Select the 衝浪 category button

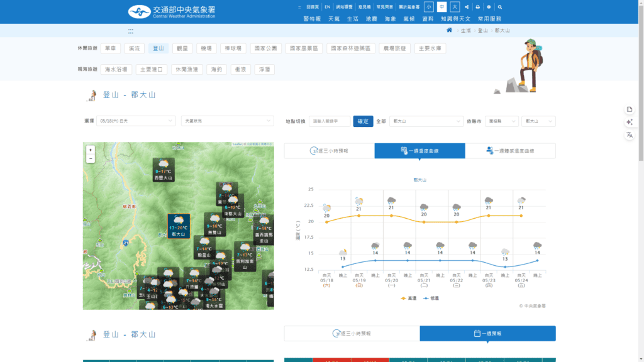point(241,70)
